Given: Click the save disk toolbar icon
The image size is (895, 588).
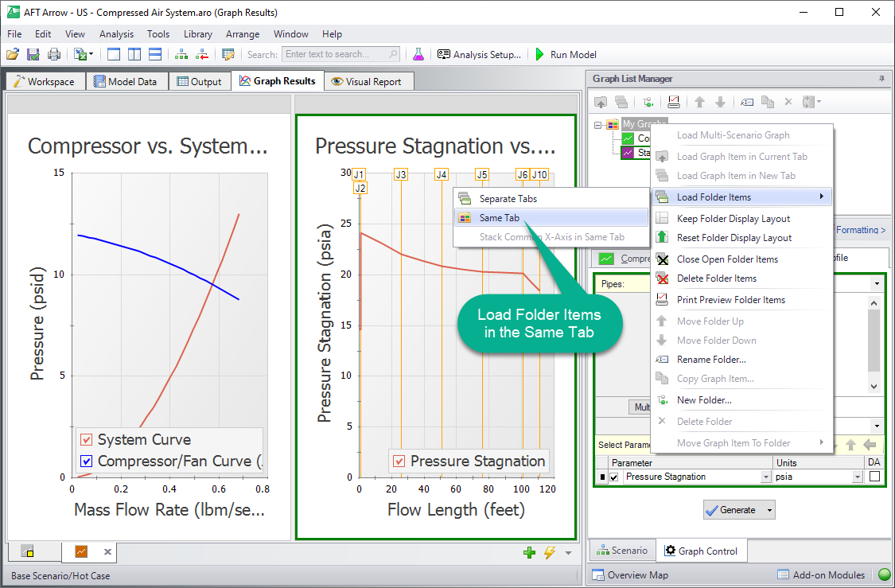Looking at the screenshot, I should tap(33, 55).
